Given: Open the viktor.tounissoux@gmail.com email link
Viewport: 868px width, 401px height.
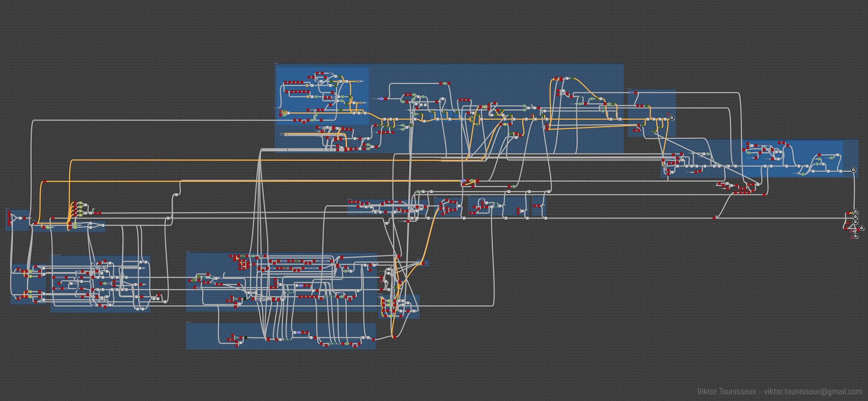Looking at the screenshot, I should click(813, 392).
